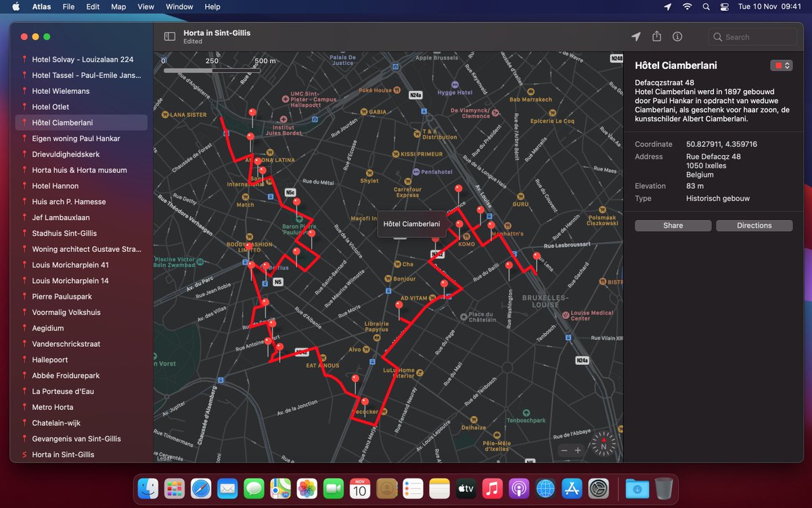This screenshot has width=812, height=508.
Task: Select La Porteuse d'Eau row
Action: [x=81, y=391]
